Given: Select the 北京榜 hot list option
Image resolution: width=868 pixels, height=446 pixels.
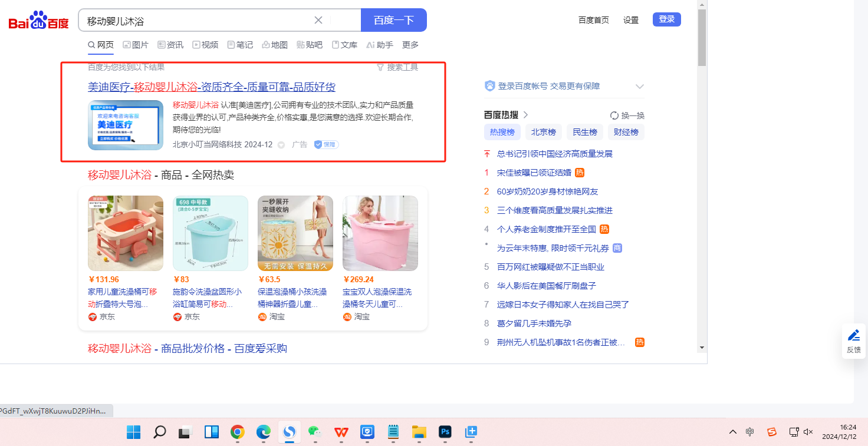Looking at the screenshot, I should [x=543, y=132].
